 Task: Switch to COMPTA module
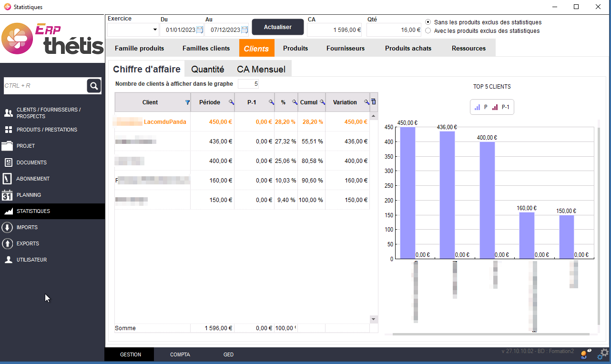[x=180, y=355]
